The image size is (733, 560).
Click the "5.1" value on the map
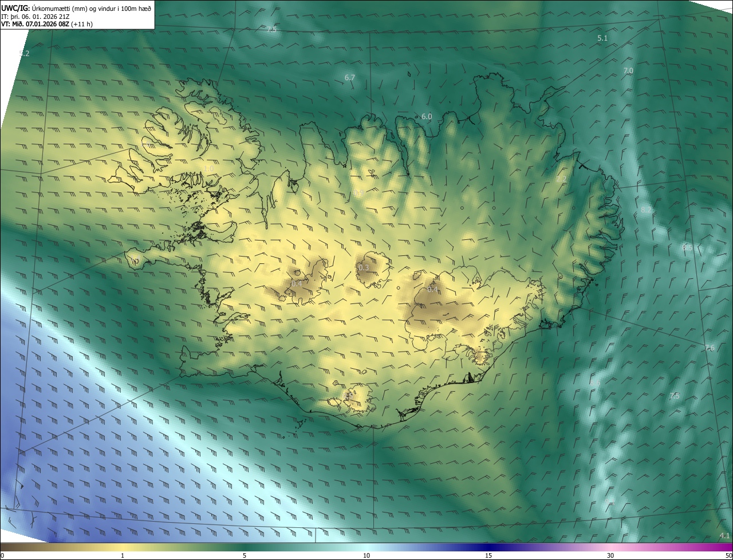point(602,38)
